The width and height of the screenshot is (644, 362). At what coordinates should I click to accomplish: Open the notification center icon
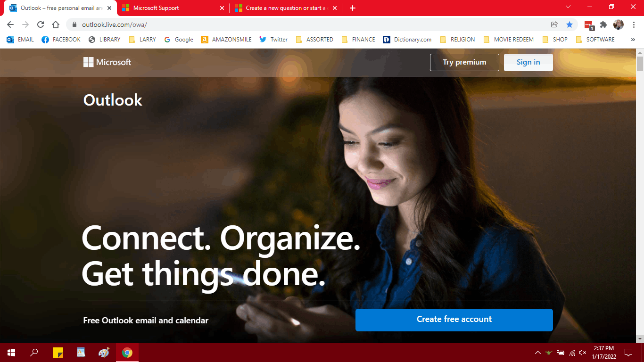(628, 353)
